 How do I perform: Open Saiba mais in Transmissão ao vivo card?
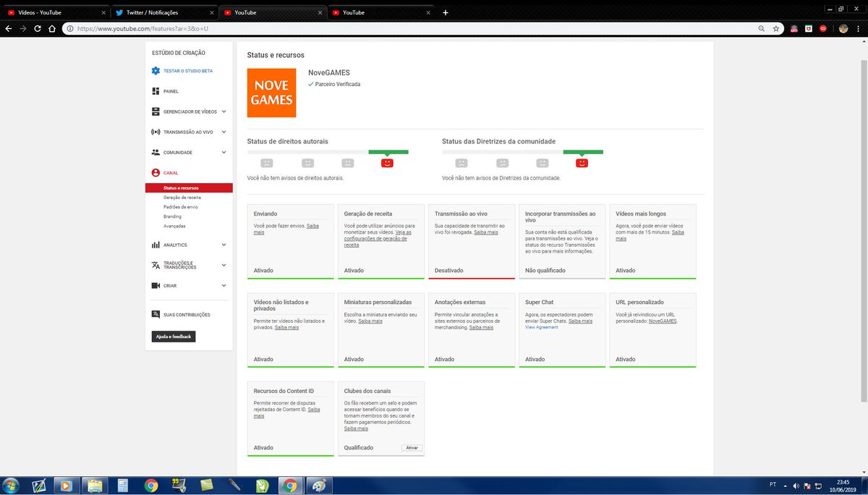coord(486,232)
